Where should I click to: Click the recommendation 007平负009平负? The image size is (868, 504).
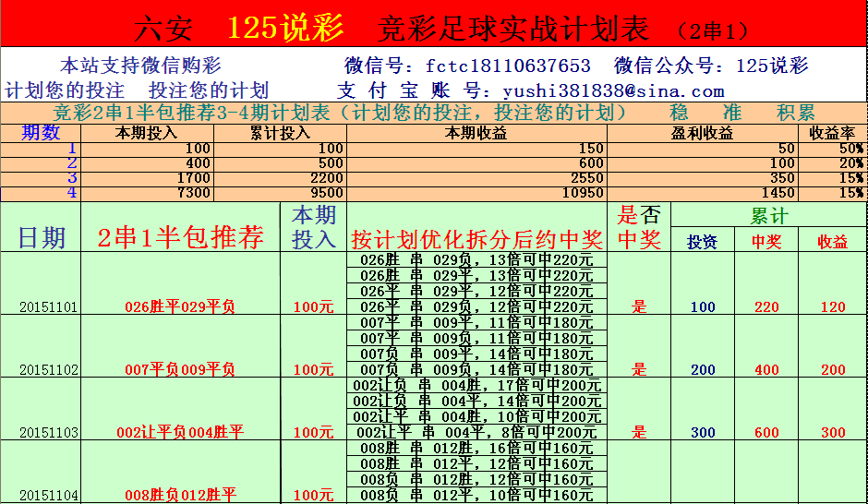[180, 370]
